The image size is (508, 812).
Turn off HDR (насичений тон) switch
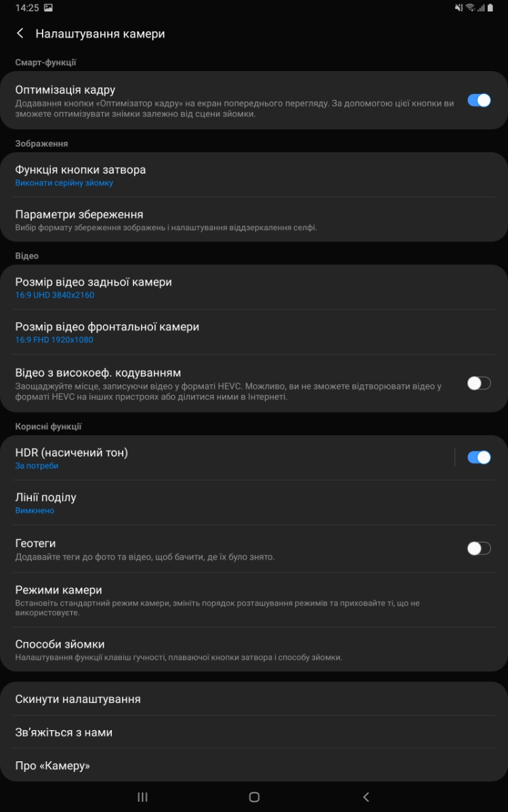pyautogui.click(x=479, y=457)
